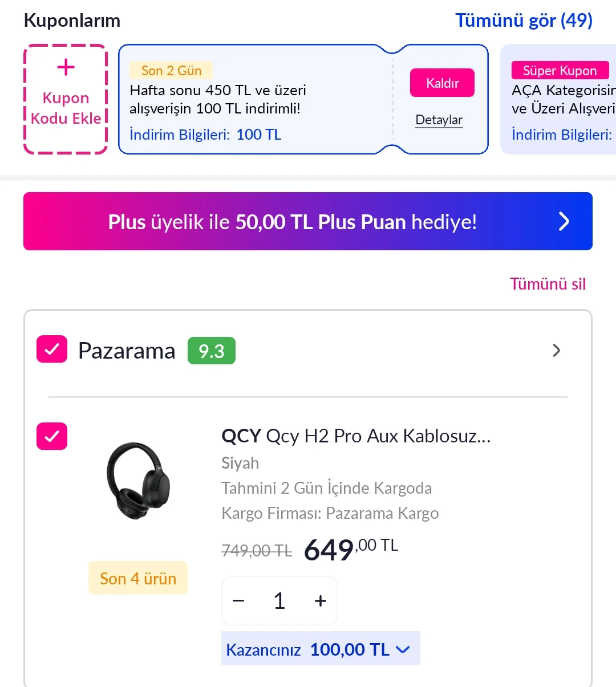The height and width of the screenshot is (687, 616).
Task: Remove the applied coupon with Kaldır
Action: [x=442, y=83]
